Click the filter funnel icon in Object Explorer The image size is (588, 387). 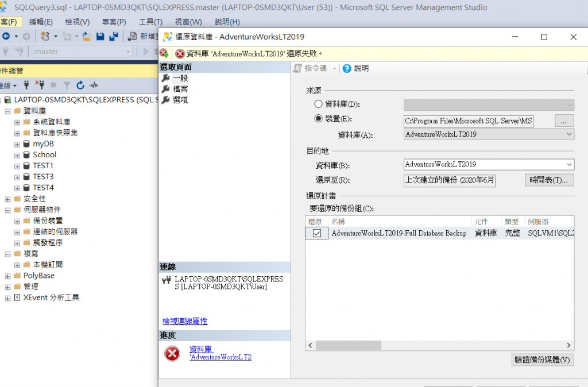pos(67,86)
